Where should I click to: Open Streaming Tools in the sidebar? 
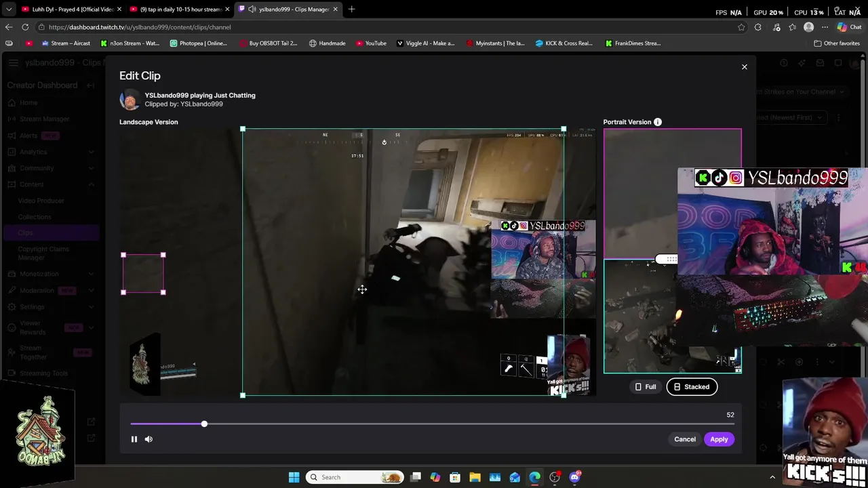43,373
